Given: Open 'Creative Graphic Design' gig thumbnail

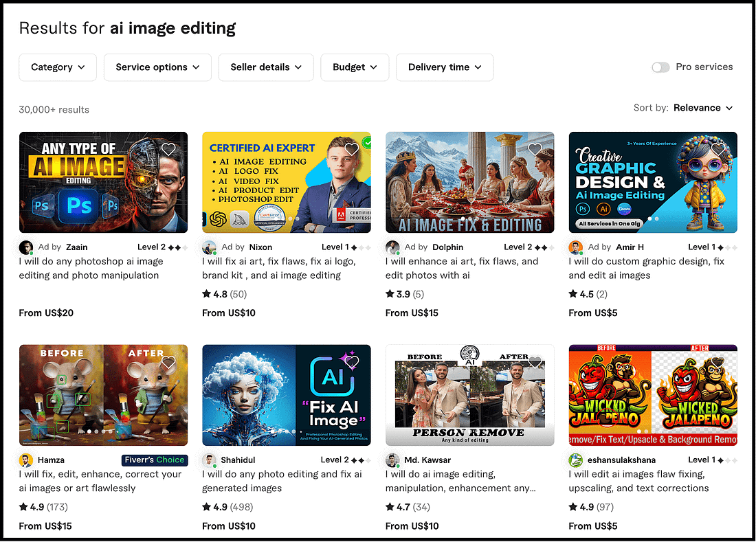Looking at the screenshot, I should (653, 183).
